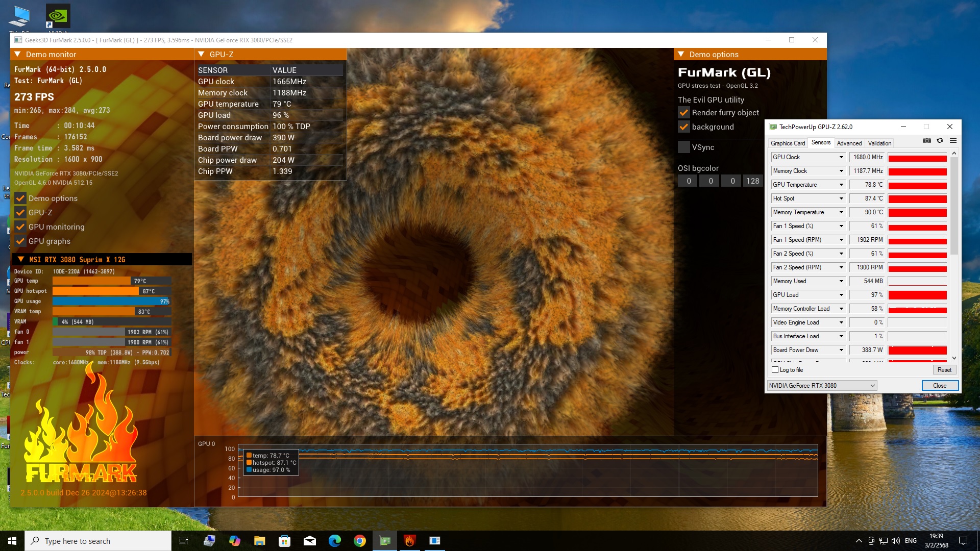The width and height of the screenshot is (980, 551).
Task: Switch to the Graphics Card tab
Action: click(x=788, y=143)
